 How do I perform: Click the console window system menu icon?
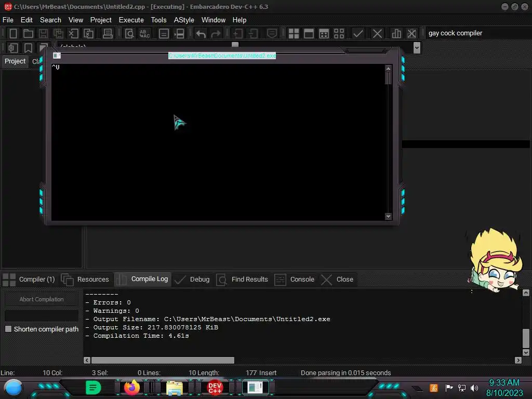[x=57, y=55]
